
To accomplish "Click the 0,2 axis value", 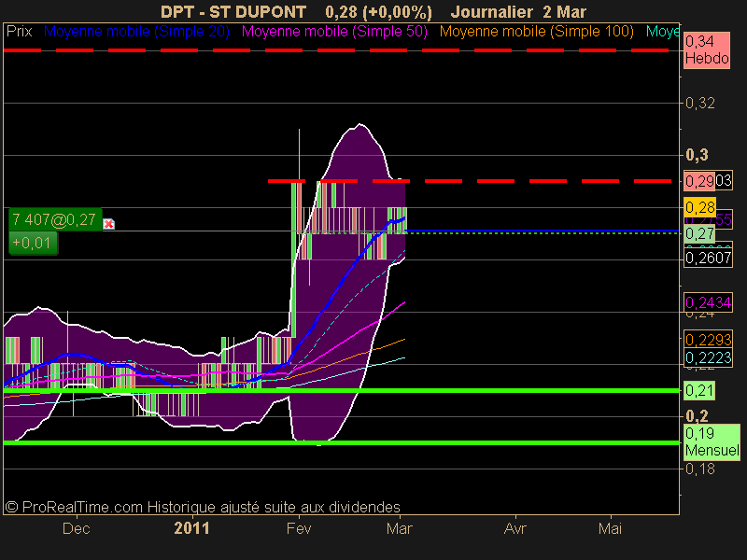I will [697, 416].
